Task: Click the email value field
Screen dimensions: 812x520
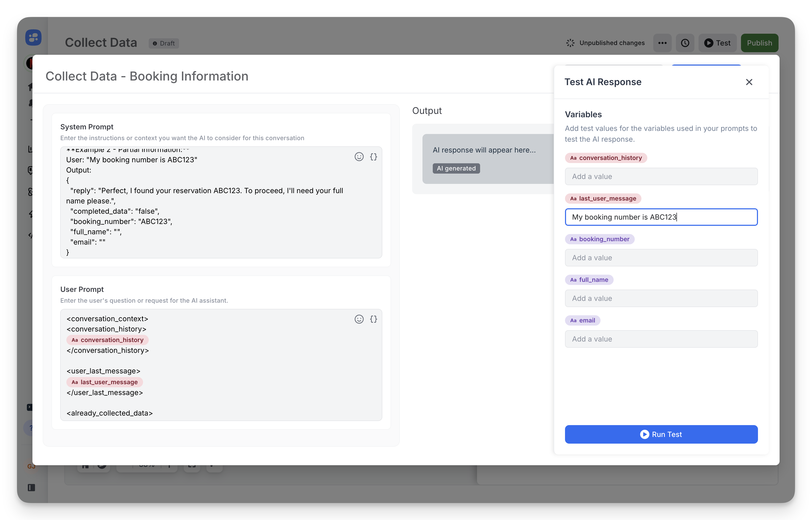Action: [661, 339]
